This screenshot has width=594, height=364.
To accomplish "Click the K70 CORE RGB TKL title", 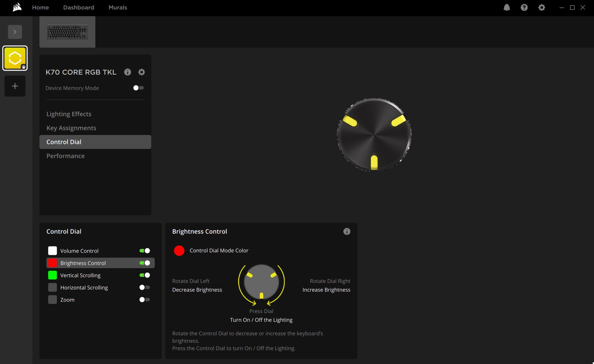I will coord(81,72).
